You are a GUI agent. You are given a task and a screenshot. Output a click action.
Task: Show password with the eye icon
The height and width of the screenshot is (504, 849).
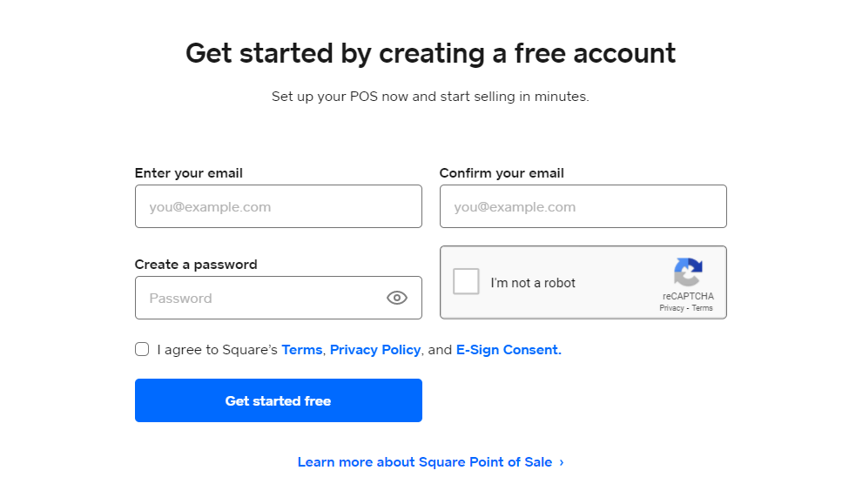pyautogui.click(x=396, y=298)
